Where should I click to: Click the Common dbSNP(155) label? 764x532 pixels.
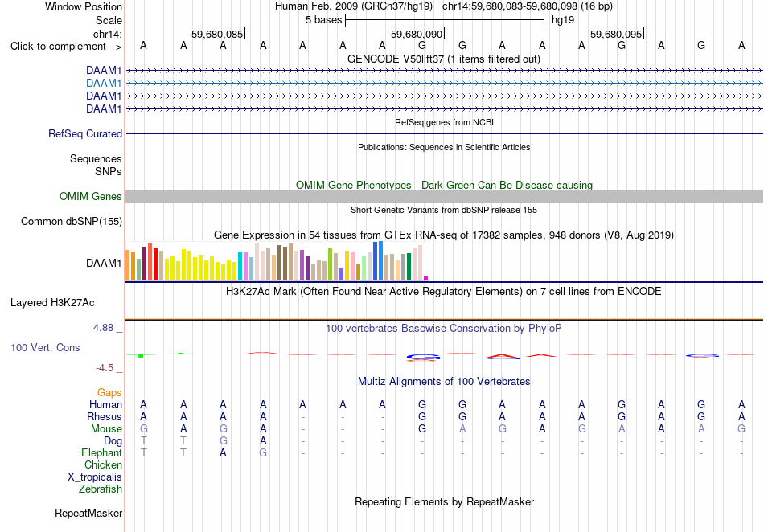pyautogui.click(x=72, y=222)
